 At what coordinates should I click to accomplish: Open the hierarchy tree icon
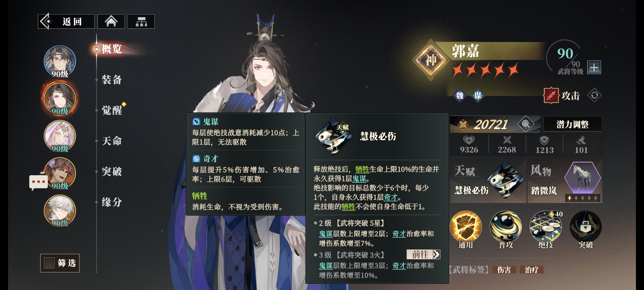(x=141, y=22)
